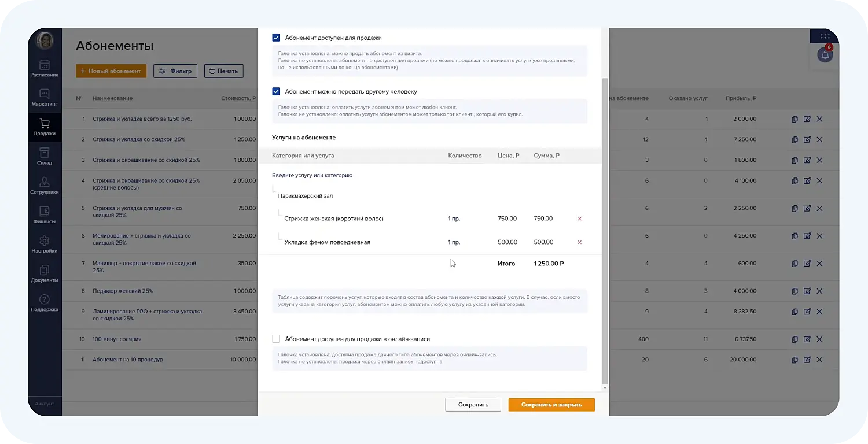Click user avatar in sidebar
The image size is (868, 444).
(x=45, y=40)
